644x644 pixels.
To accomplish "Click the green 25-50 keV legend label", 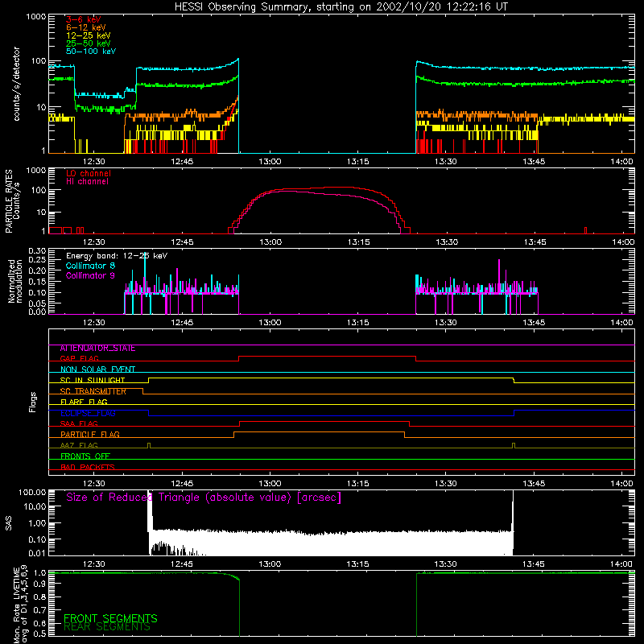I will pos(89,43).
